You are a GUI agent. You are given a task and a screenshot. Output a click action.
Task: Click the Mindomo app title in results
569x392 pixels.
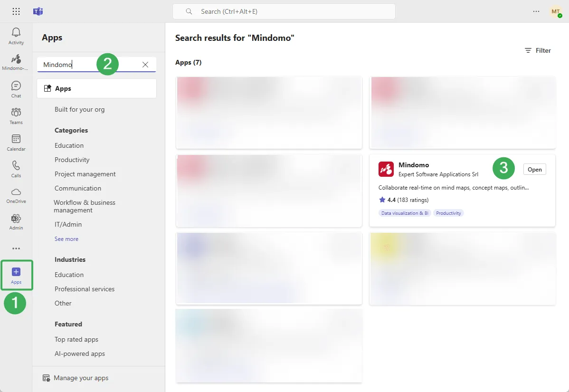click(414, 165)
